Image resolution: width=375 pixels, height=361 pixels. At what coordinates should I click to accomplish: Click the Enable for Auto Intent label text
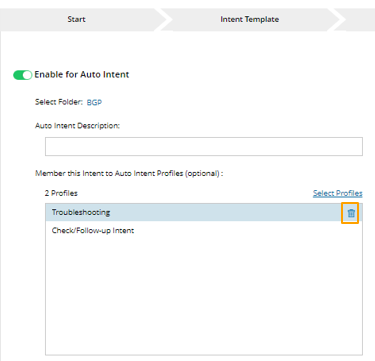point(82,75)
